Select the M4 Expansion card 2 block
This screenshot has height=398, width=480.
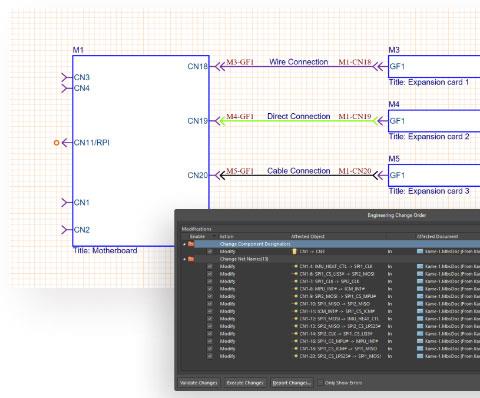tap(434, 121)
